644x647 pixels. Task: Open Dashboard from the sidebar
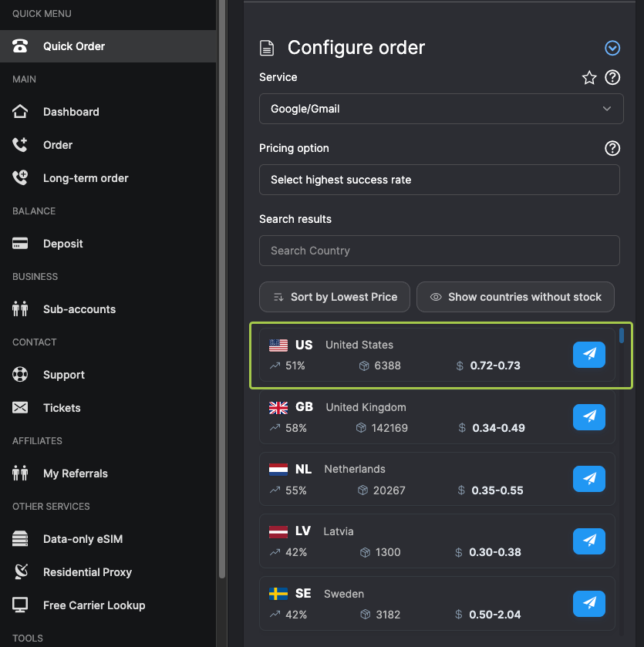tap(70, 112)
